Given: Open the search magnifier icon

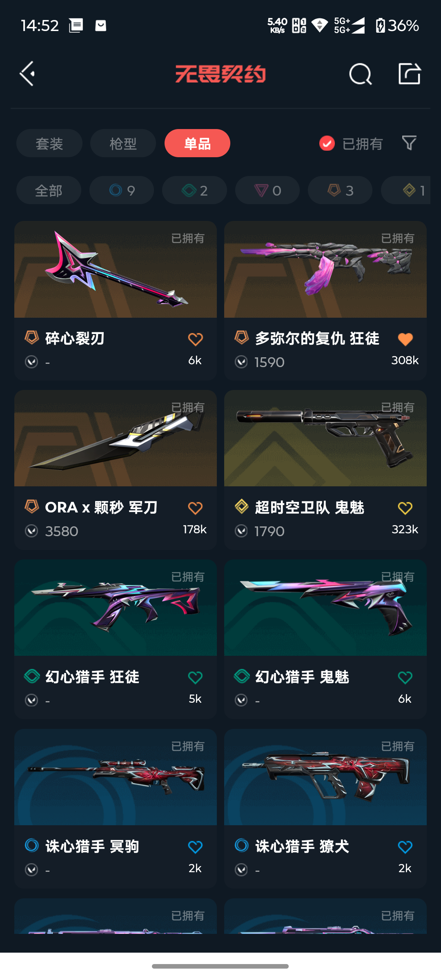Looking at the screenshot, I should (361, 74).
